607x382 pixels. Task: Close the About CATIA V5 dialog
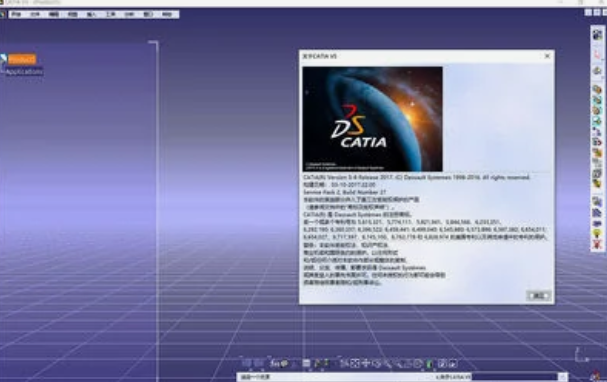[547, 56]
